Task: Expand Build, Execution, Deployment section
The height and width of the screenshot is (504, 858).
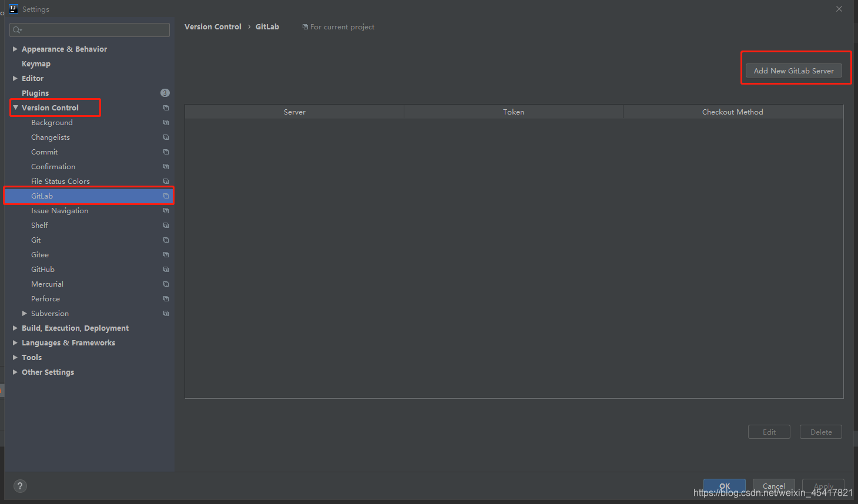Action: point(15,328)
